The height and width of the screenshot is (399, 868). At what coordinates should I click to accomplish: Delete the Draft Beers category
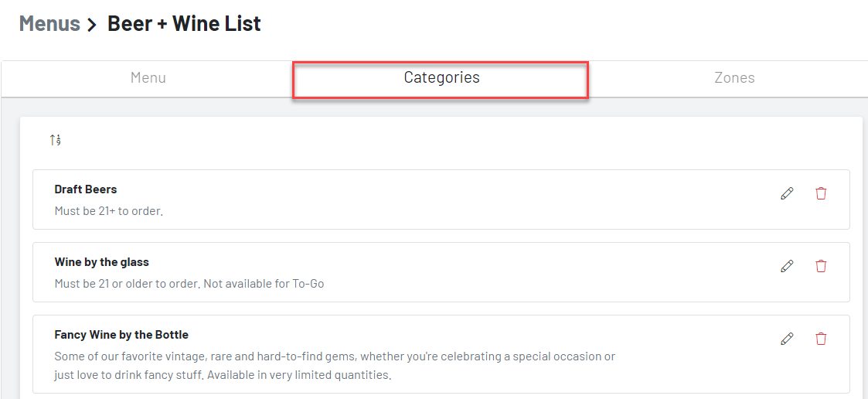click(x=821, y=193)
